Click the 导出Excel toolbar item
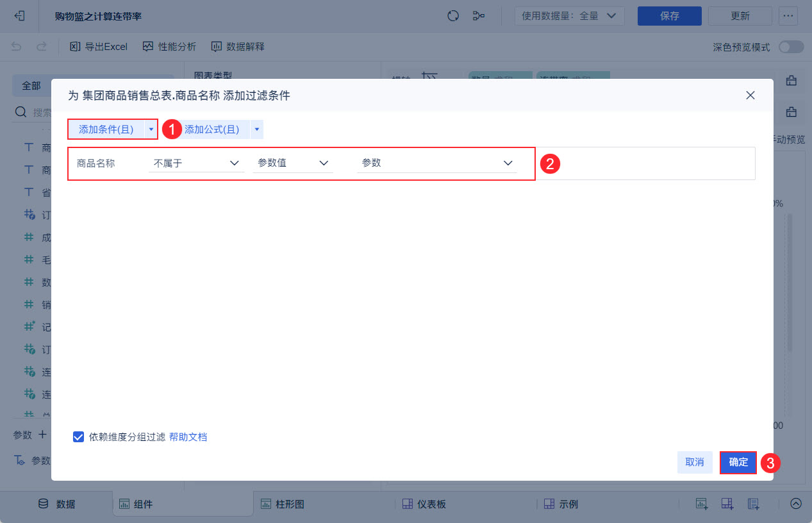Screen dimensions: 812x523 (x=99, y=47)
